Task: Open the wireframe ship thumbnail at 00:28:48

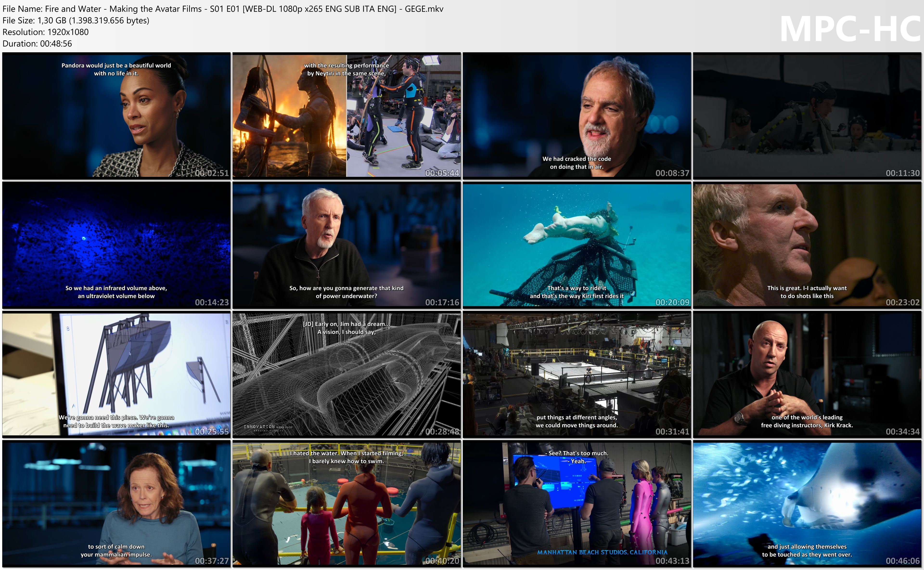Action: [x=346, y=374]
